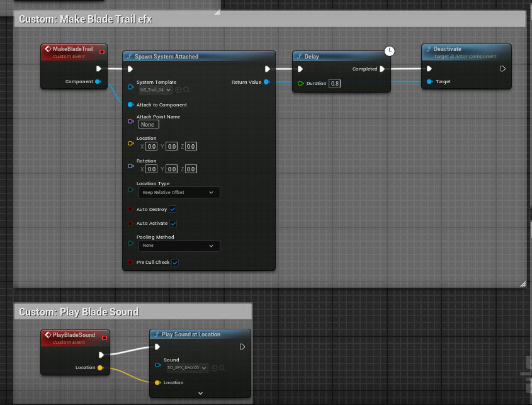Select the PlayBladeSound custom event title

pos(74,334)
